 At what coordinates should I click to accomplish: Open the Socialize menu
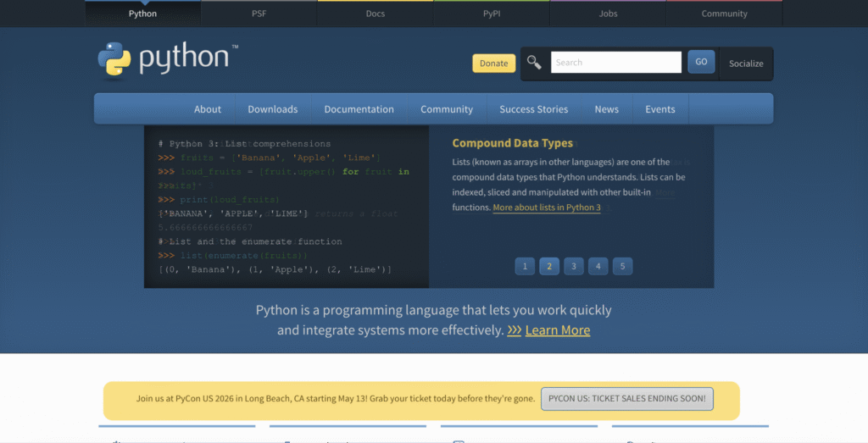pyautogui.click(x=746, y=64)
